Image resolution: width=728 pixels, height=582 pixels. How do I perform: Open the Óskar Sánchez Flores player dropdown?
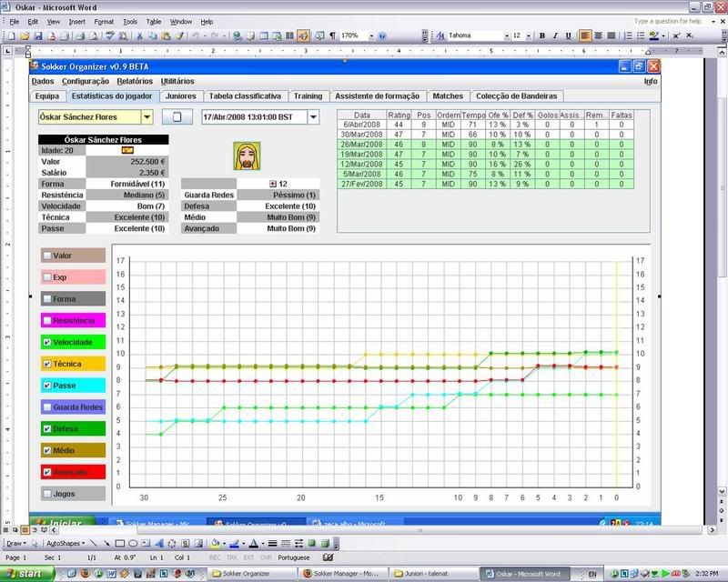[147, 117]
